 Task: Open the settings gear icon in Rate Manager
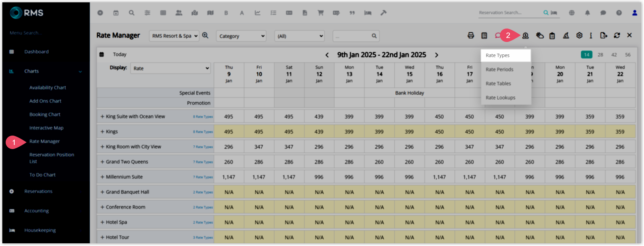579,35
